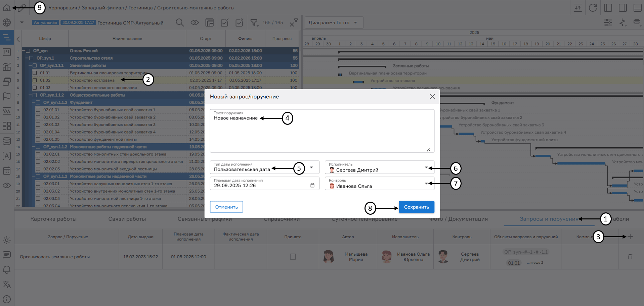644x306 pixels.
Task: Click the plus icon to add a request
Action: click(x=630, y=237)
